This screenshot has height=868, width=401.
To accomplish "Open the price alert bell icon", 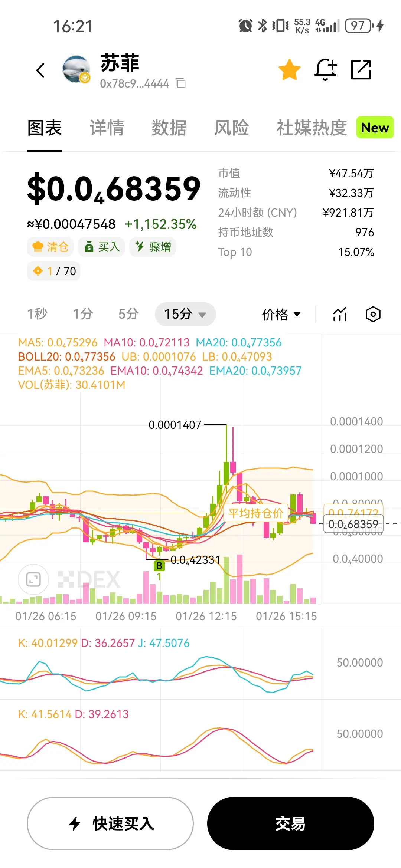I will [x=326, y=69].
